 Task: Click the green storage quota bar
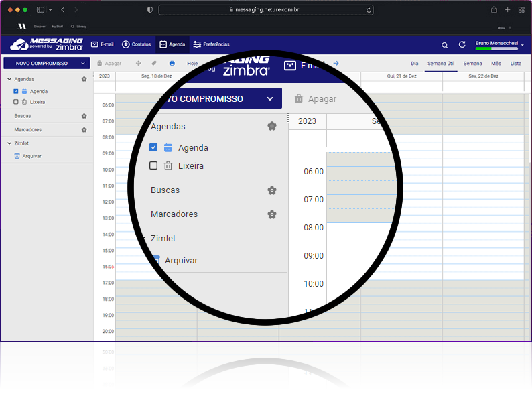click(496, 48)
